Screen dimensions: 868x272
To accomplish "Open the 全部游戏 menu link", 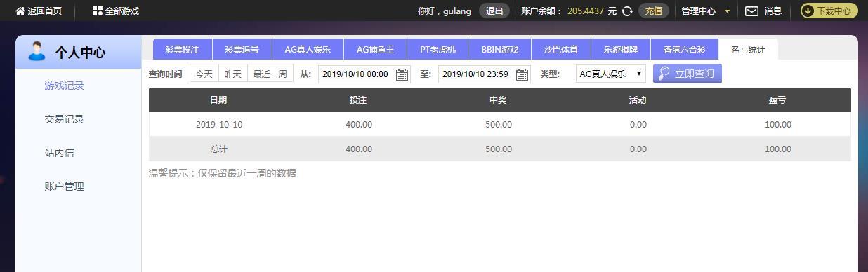I will [x=122, y=11].
